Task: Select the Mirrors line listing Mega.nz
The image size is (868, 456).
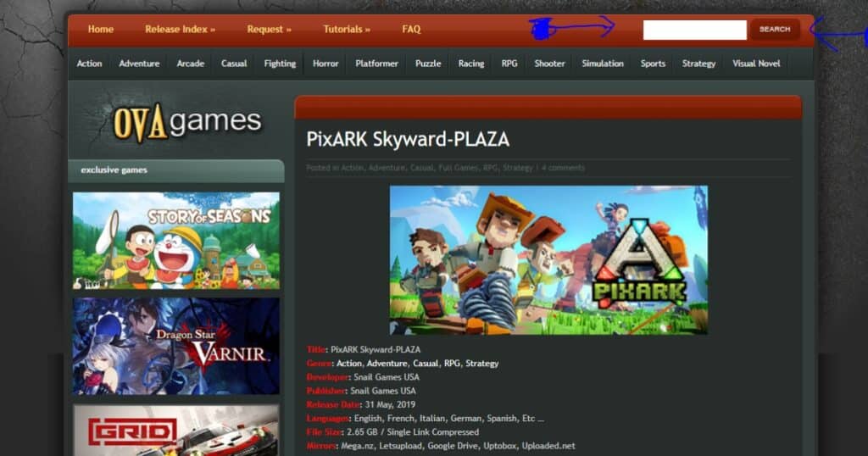Action: coord(441,446)
